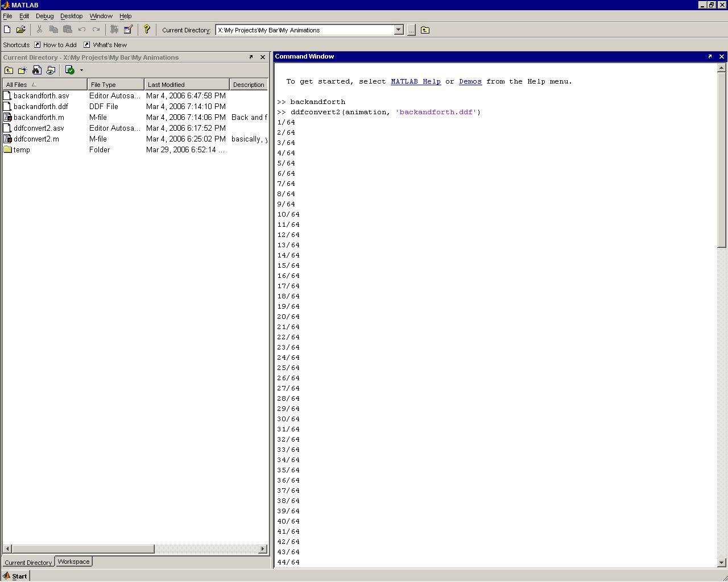Sort by All Files column header
Image resolution: width=728 pixels, height=582 pixels.
coord(45,85)
